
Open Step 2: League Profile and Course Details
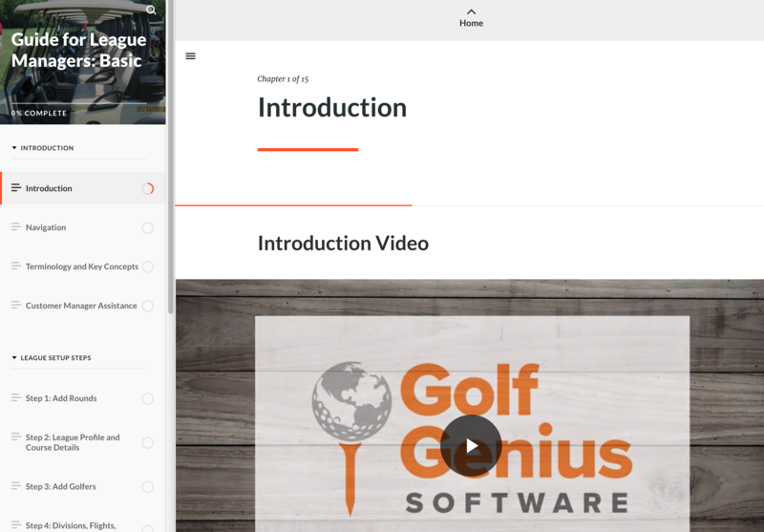(83, 442)
